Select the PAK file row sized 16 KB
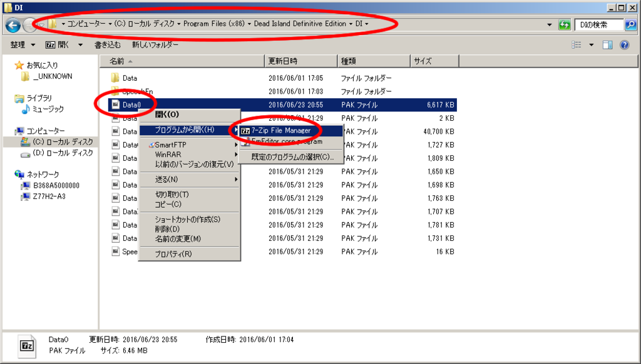This screenshot has height=364, width=641. (282, 251)
